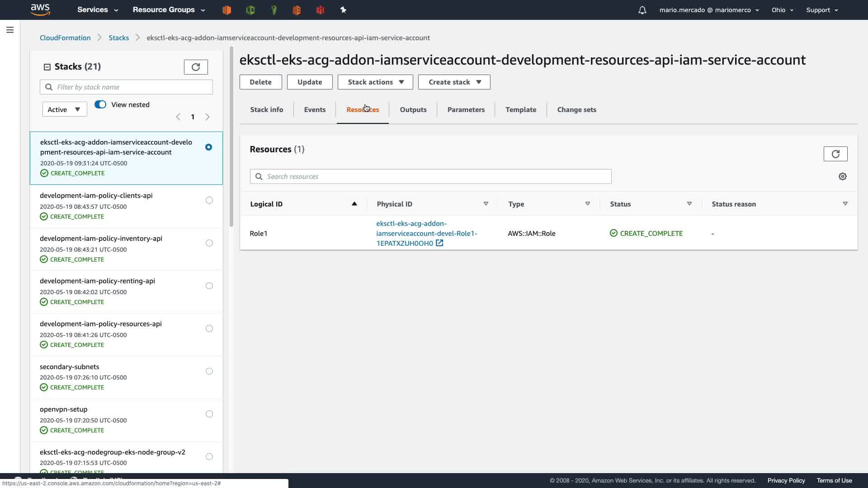This screenshot has height=488, width=868.
Task: Expand the Stack actions dropdown
Action: [x=375, y=82]
